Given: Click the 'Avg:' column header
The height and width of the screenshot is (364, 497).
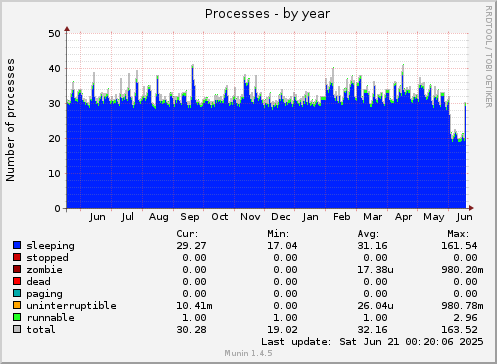Looking at the screenshot, I should coord(368,234).
